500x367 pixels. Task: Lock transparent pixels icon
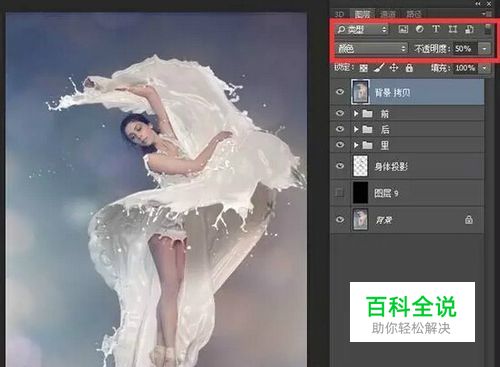(x=363, y=68)
